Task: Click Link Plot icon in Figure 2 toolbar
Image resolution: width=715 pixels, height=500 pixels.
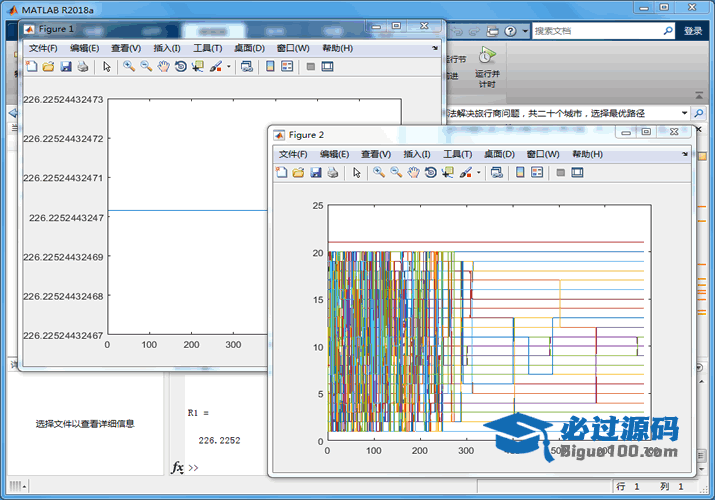Action: 497,172
